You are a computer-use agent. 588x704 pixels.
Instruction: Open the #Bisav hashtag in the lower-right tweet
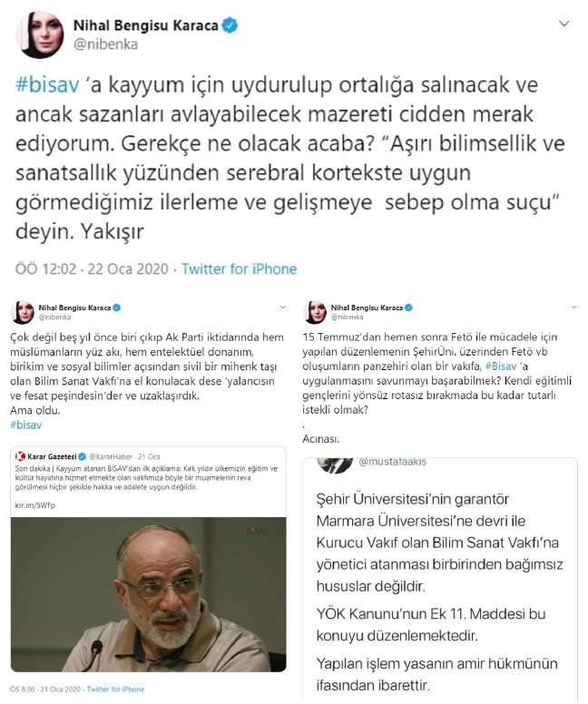(x=501, y=366)
